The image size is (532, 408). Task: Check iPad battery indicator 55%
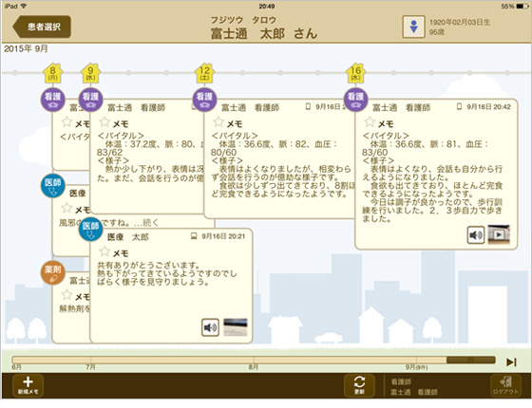515,6
